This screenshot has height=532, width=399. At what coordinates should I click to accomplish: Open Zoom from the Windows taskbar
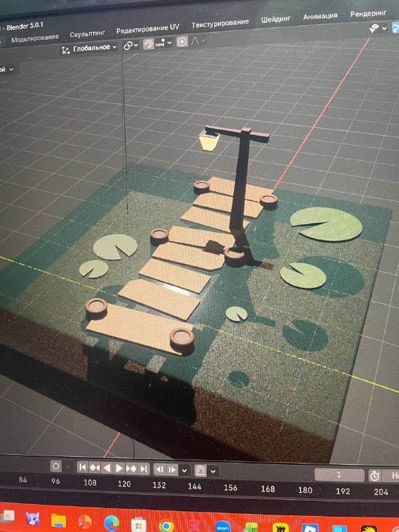[223, 527]
